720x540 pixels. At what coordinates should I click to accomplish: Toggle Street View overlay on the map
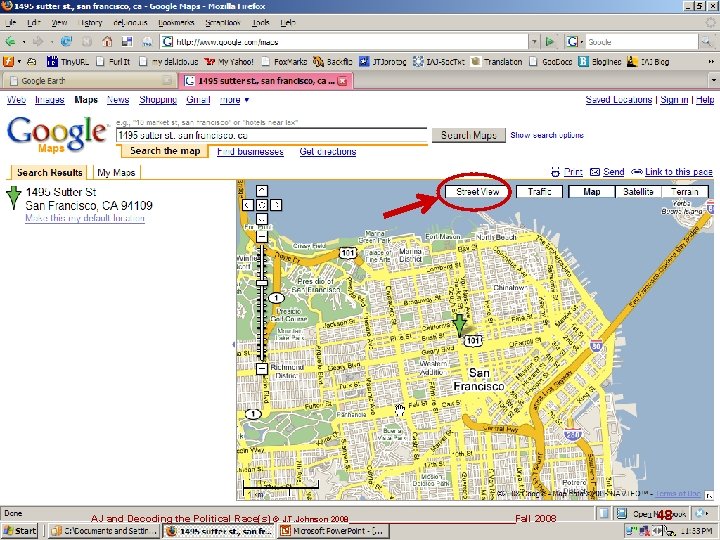[x=477, y=192]
